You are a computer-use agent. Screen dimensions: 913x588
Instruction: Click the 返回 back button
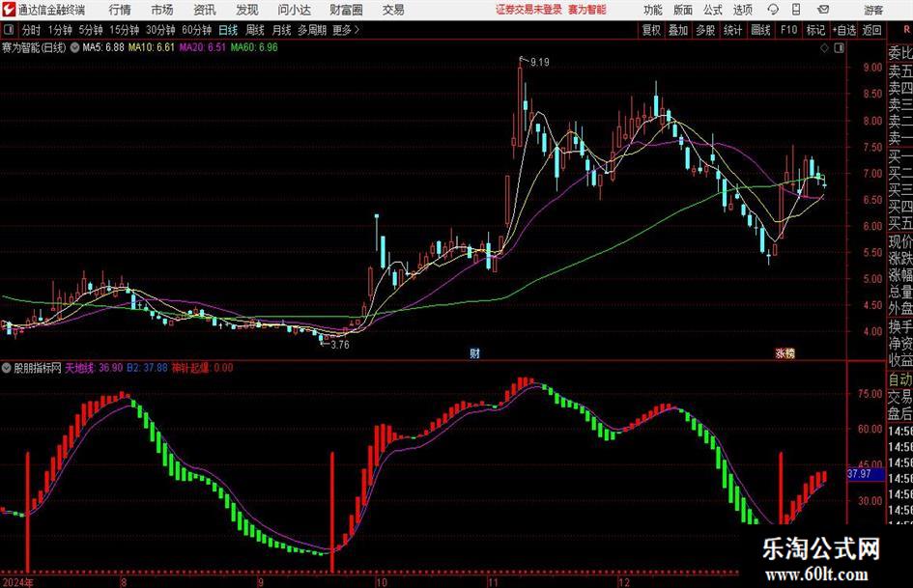pos(871,30)
